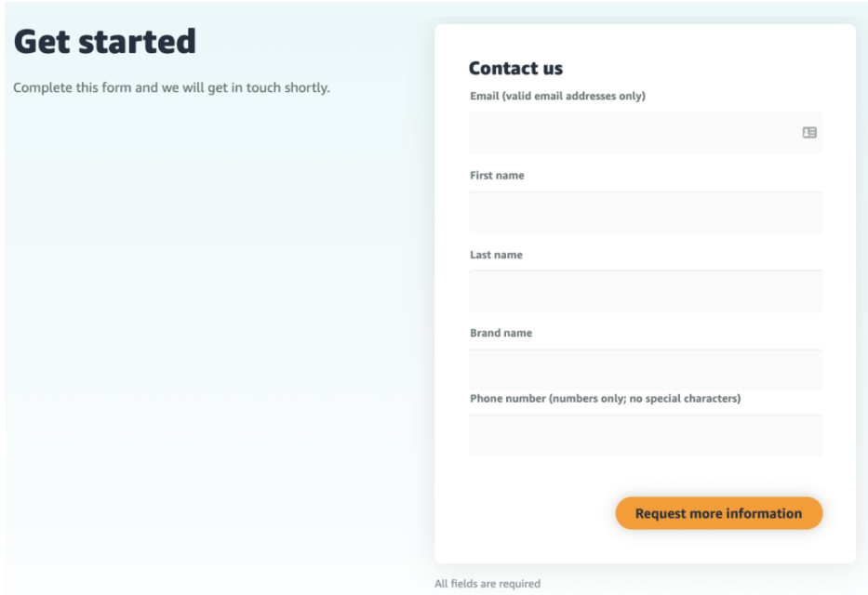This screenshot has width=868, height=595.
Task: Click the Email field label
Action: tap(557, 96)
